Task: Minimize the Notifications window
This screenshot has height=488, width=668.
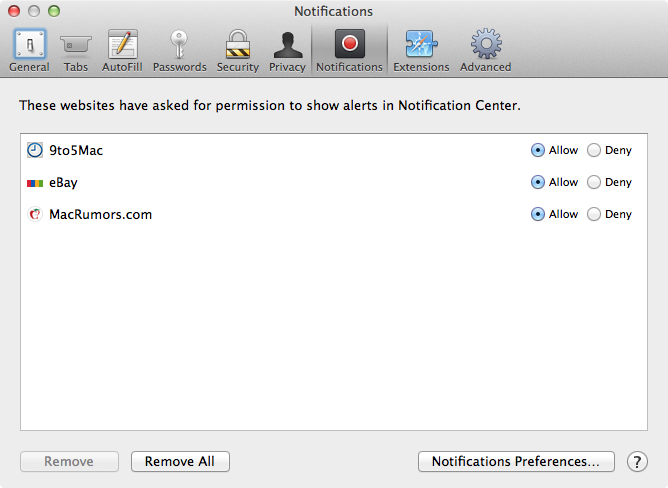Action: pos(34,11)
